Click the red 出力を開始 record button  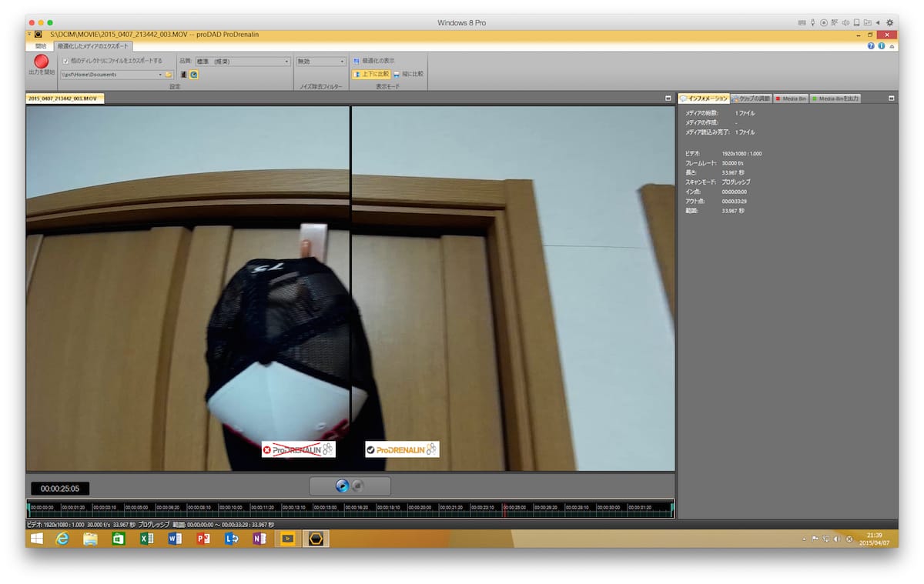(x=41, y=62)
